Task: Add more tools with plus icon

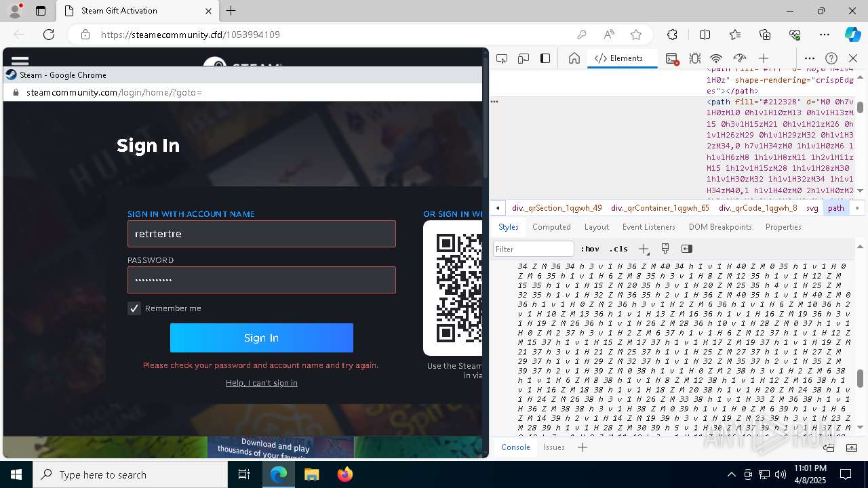Action: point(764,59)
